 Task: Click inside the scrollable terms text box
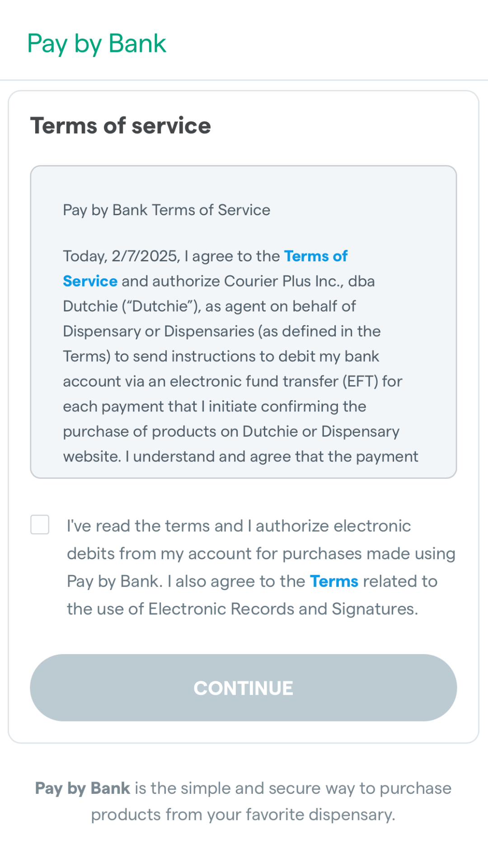click(x=244, y=322)
